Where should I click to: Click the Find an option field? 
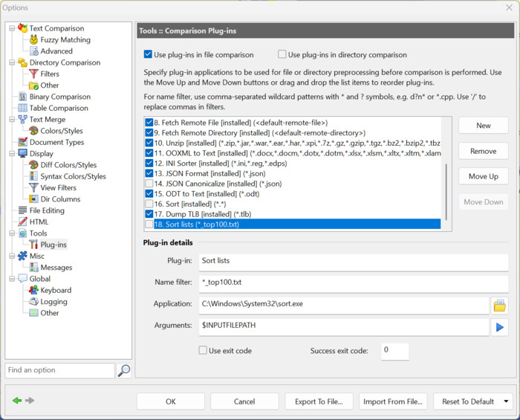click(59, 370)
